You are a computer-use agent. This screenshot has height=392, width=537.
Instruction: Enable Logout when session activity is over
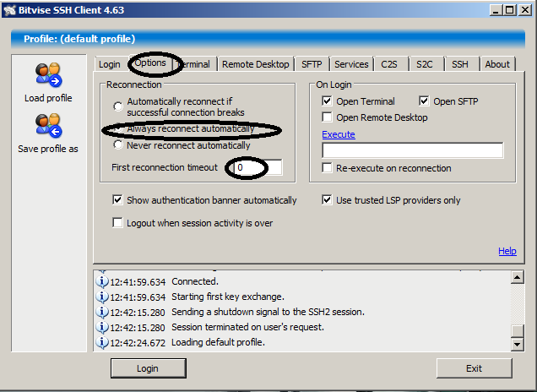coord(117,223)
